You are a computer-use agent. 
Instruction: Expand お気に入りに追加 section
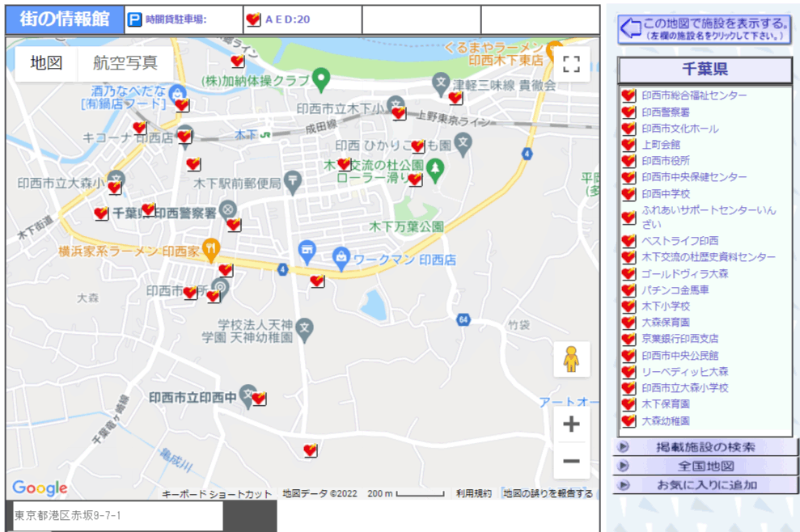(705, 485)
